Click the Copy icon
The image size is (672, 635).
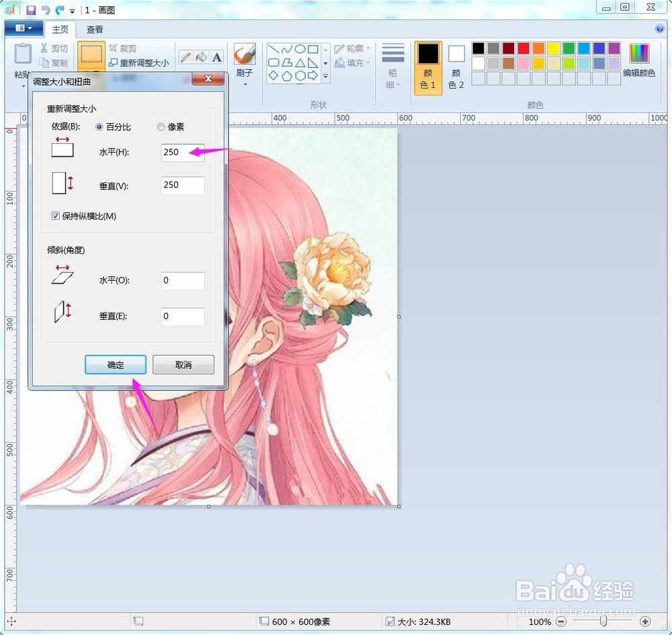coord(44,62)
